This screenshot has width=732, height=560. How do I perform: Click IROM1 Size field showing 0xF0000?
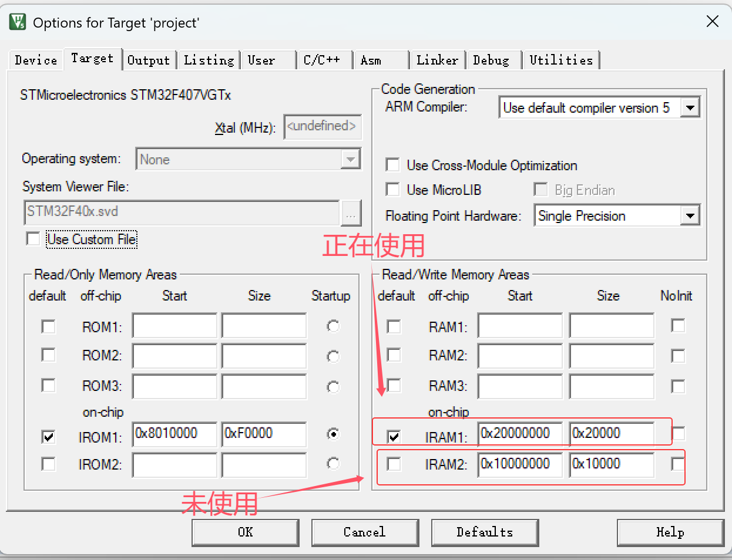(x=264, y=434)
